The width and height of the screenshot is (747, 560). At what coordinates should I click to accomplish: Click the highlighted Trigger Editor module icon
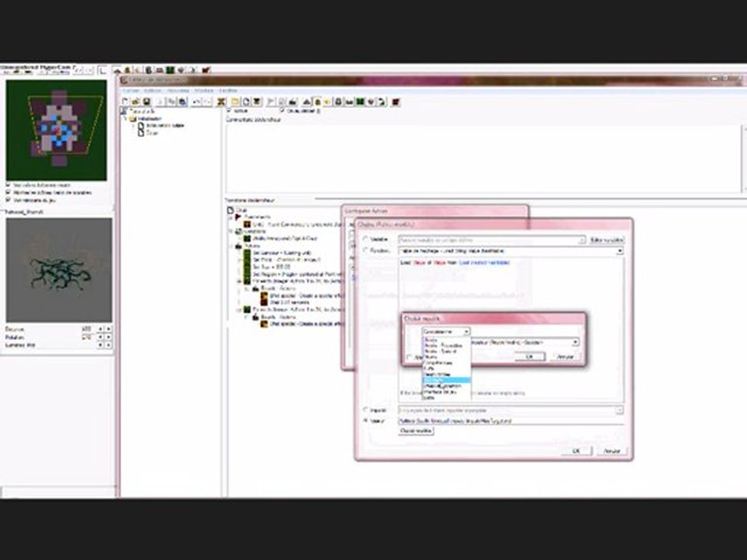(x=317, y=101)
